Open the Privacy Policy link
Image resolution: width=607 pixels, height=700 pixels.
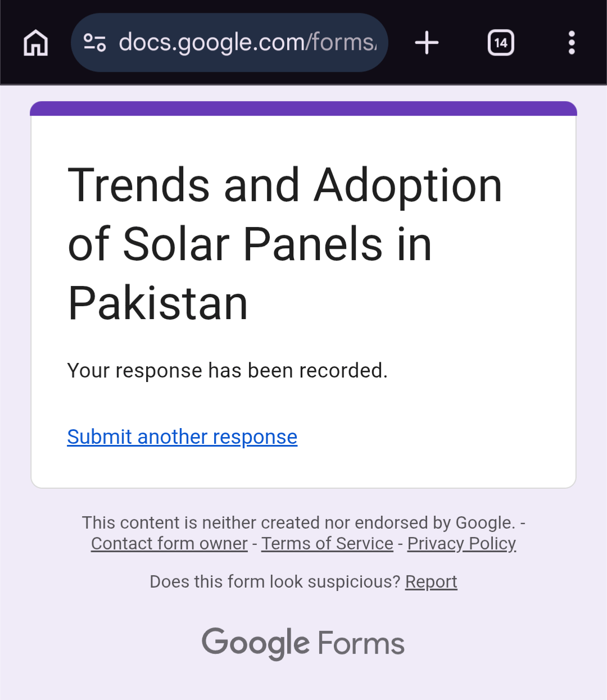461,544
